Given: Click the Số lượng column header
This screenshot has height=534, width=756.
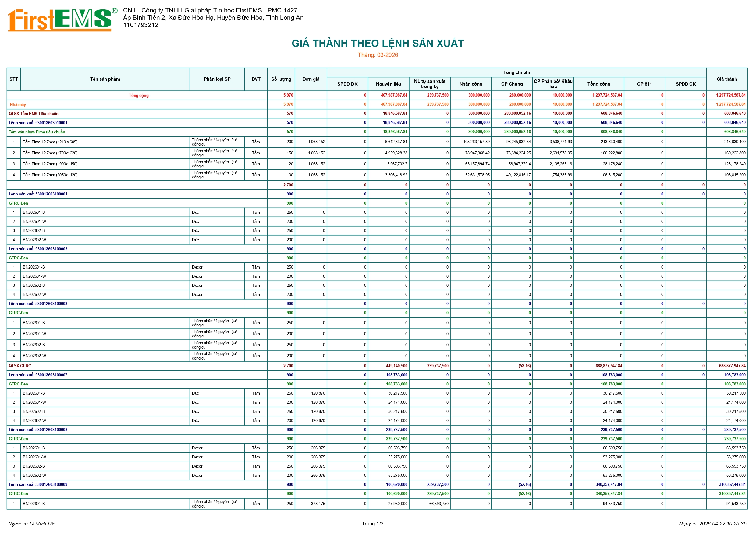Looking at the screenshot, I should pos(281,79).
